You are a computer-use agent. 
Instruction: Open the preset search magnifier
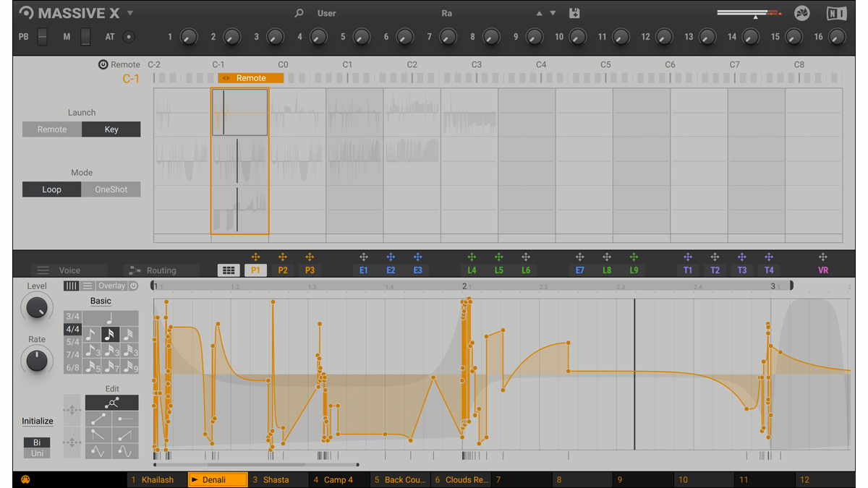click(299, 13)
